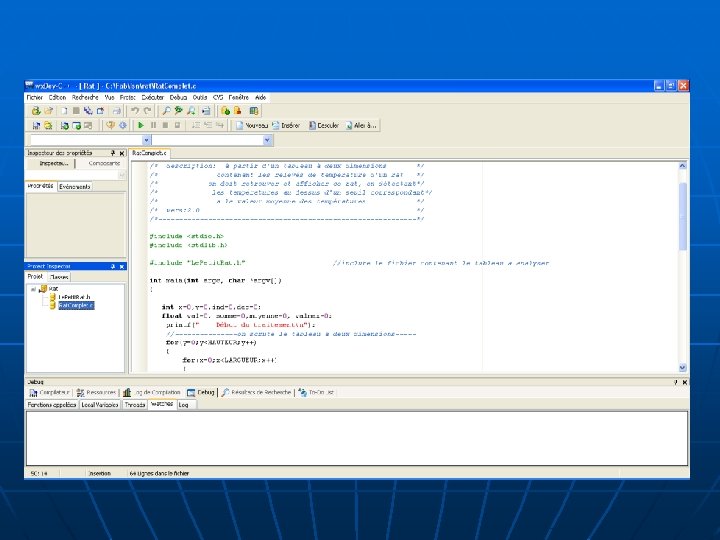Image resolution: width=720 pixels, height=540 pixels.
Task: Pin the Inspecteur des propriétés panel
Action: click(113, 152)
